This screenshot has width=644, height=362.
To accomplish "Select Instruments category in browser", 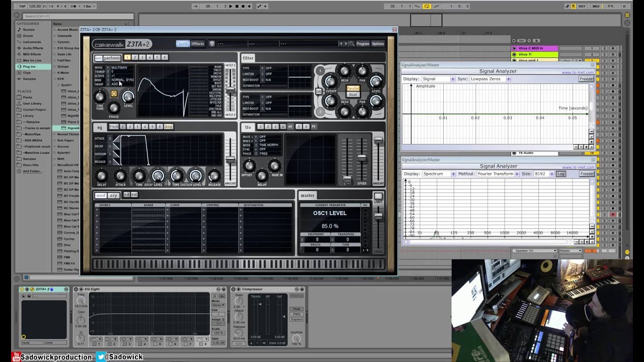I will pyautogui.click(x=32, y=42).
